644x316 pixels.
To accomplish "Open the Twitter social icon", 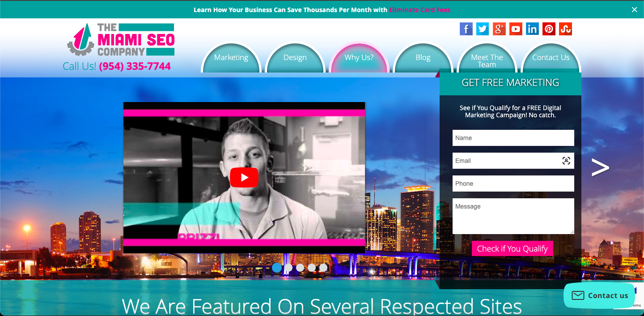I will [x=483, y=29].
